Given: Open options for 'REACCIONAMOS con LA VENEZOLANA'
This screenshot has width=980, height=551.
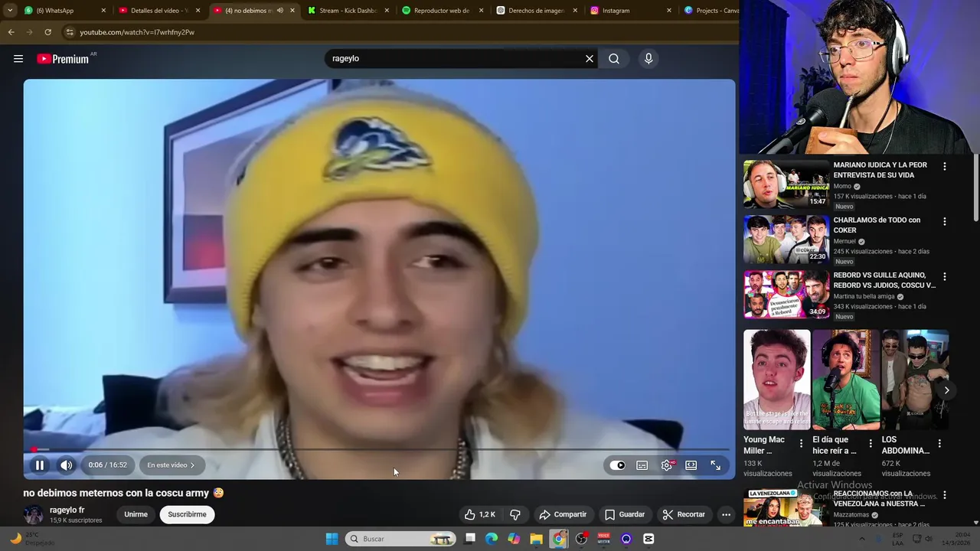Looking at the screenshot, I should [945, 496].
